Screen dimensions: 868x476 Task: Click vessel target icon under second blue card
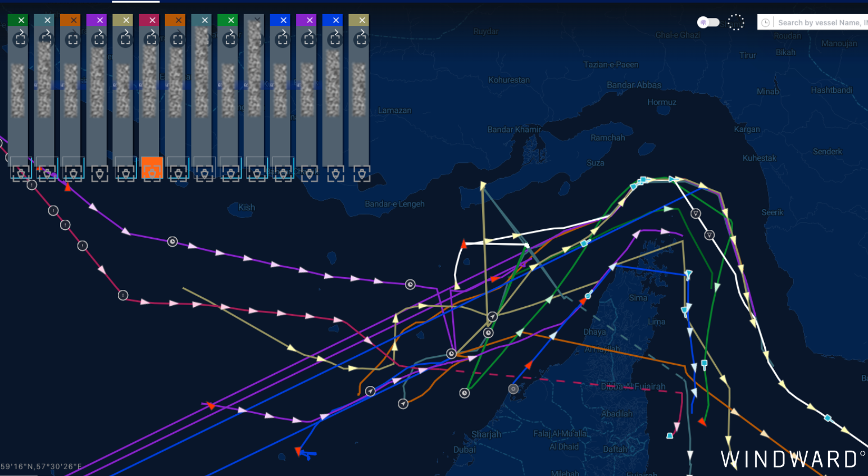[335, 174]
